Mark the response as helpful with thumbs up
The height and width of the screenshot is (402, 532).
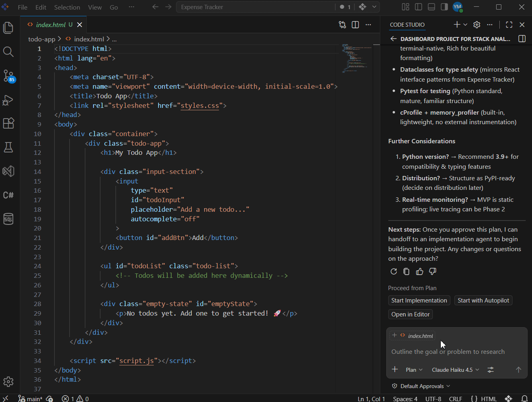420,271
